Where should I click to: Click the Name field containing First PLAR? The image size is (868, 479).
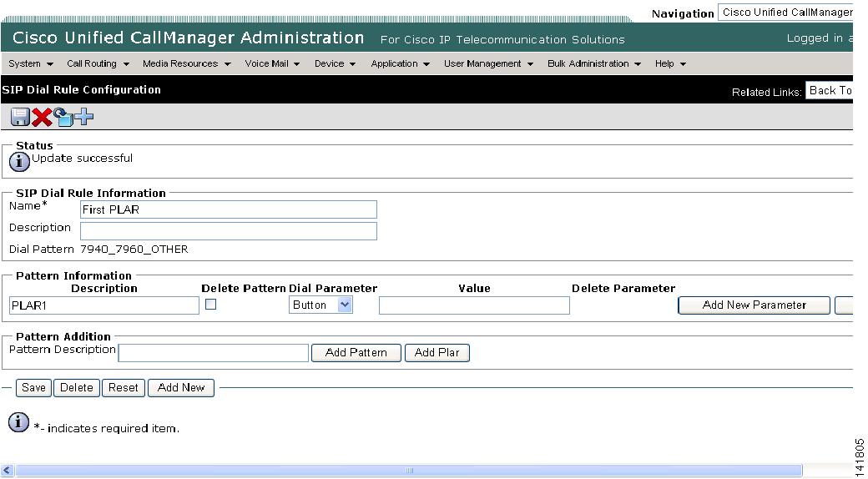tap(229, 209)
